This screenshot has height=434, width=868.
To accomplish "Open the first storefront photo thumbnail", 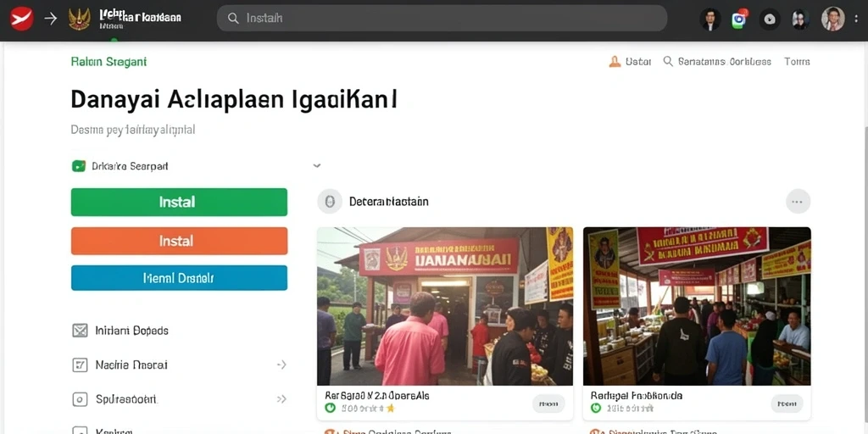I will pyautogui.click(x=445, y=306).
